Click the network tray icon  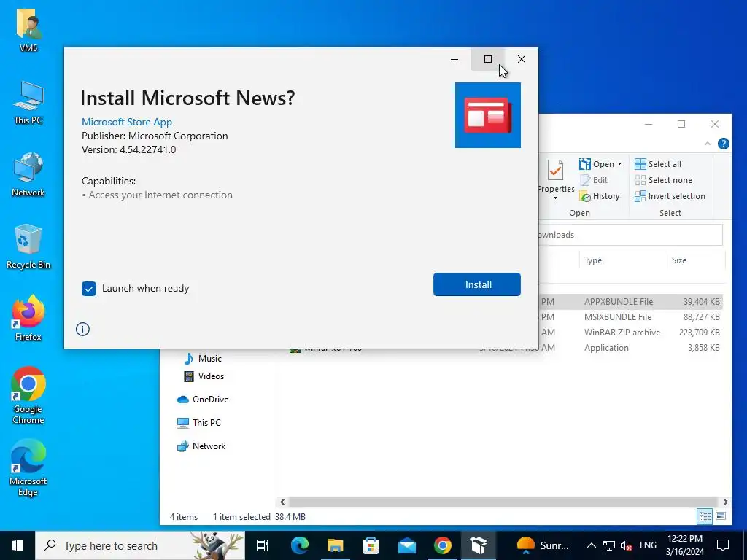(609, 545)
